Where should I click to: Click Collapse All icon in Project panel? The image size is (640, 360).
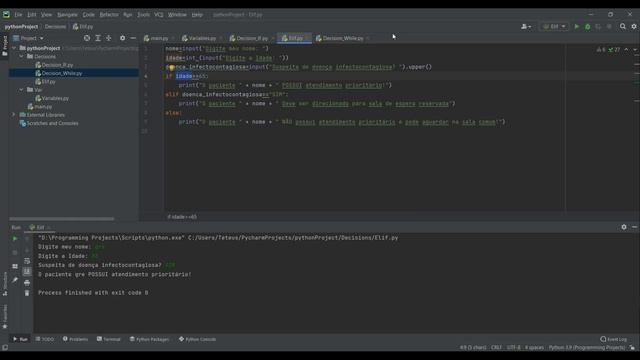(x=109, y=38)
